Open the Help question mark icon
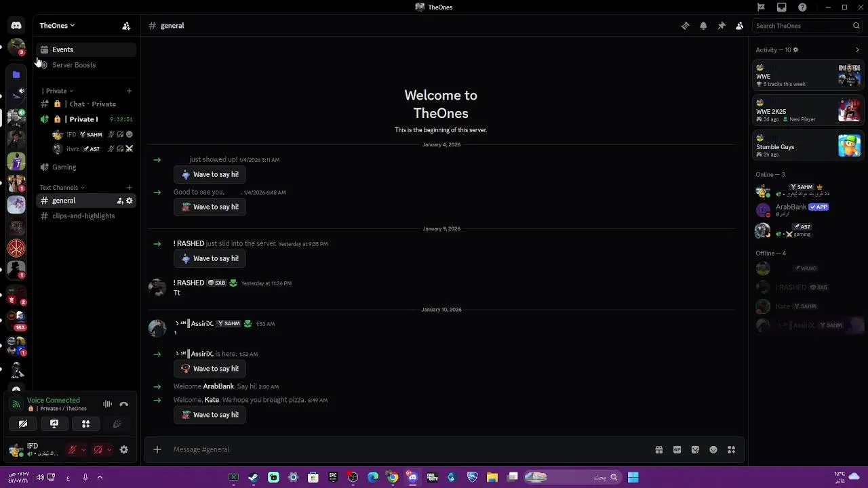The height and width of the screenshot is (488, 868). point(803,7)
